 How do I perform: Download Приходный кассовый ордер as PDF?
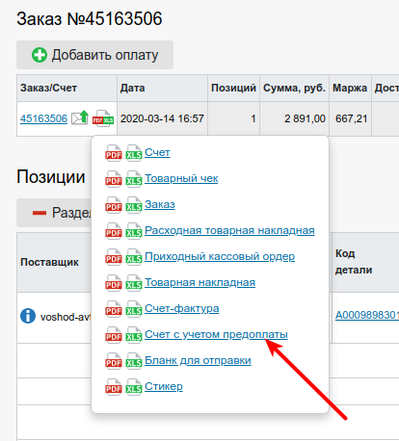[113, 257]
